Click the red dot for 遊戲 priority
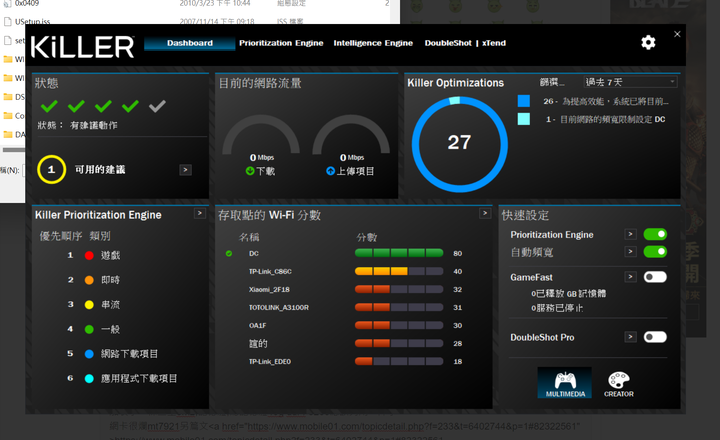The height and width of the screenshot is (440, 720). coord(89,255)
